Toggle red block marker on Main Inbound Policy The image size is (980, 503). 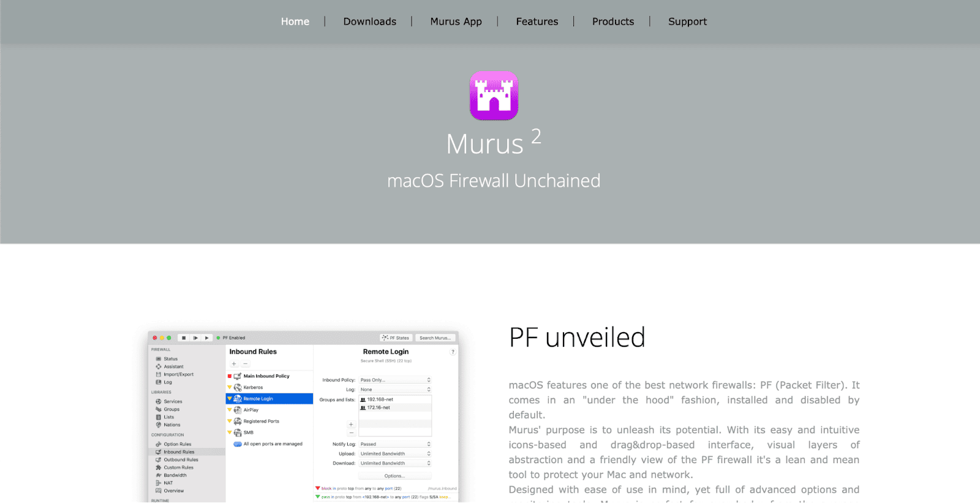(x=230, y=376)
